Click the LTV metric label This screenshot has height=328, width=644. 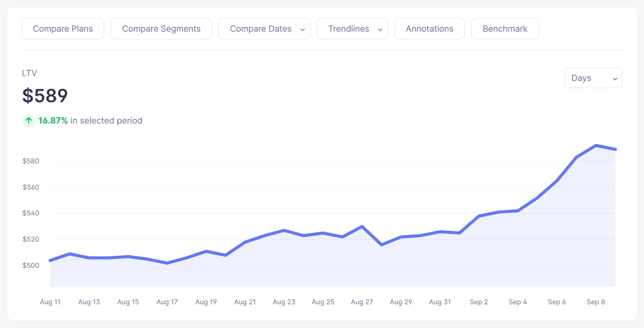(29, 73)
